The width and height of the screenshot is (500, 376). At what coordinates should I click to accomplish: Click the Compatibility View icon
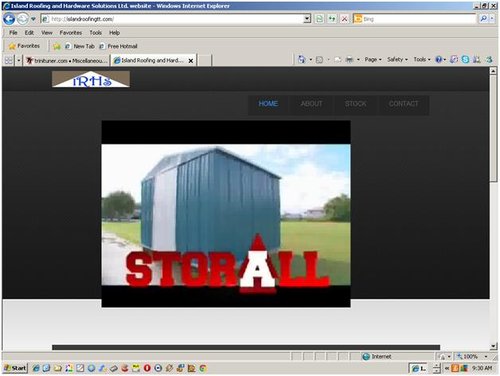[x=319, y=19]
